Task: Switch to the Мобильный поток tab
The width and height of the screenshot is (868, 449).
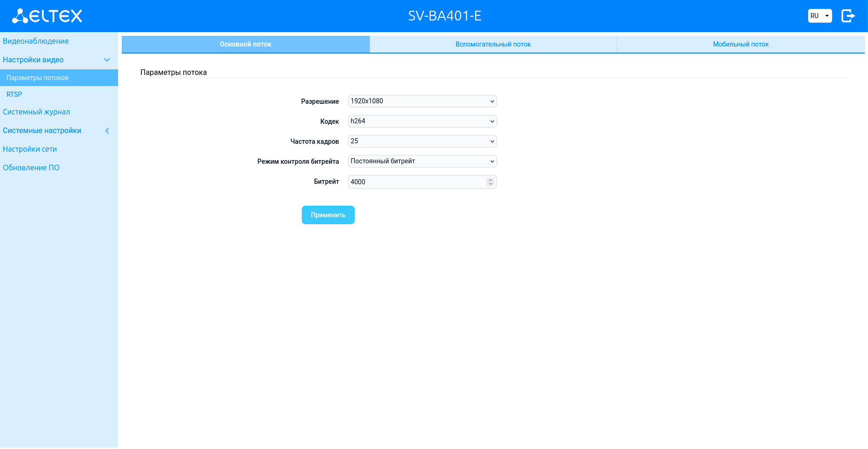Action: (x=741, y=44)
